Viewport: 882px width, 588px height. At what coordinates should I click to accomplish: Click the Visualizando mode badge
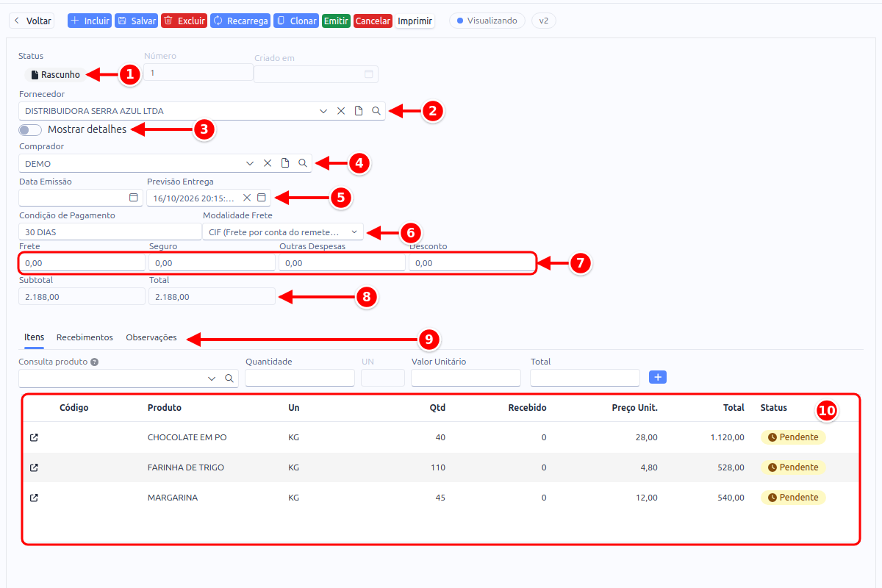click(487, 21)
